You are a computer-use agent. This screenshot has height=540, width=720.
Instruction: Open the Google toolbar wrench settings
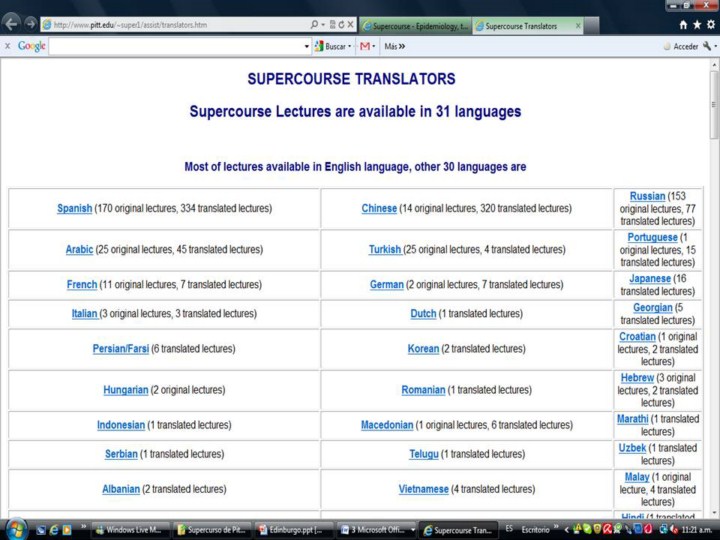pos(708,46)
